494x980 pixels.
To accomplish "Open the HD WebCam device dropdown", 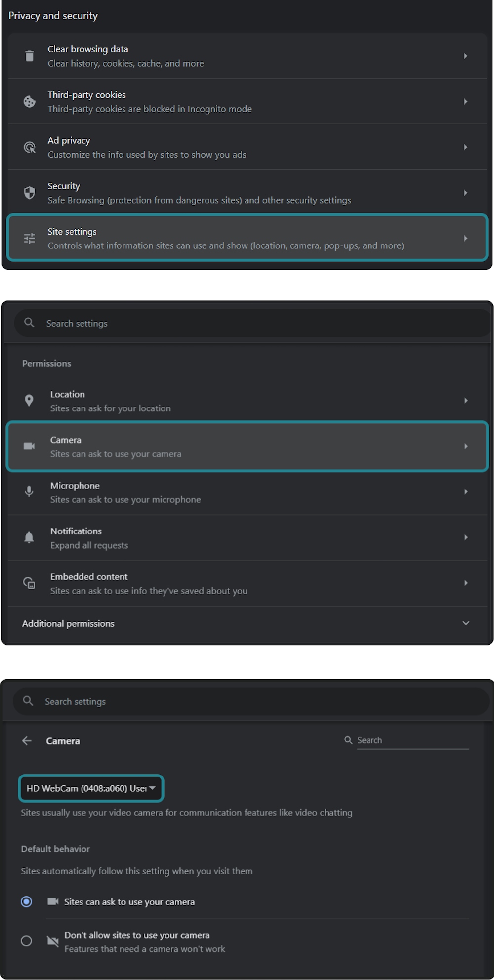I will point(91,788).
